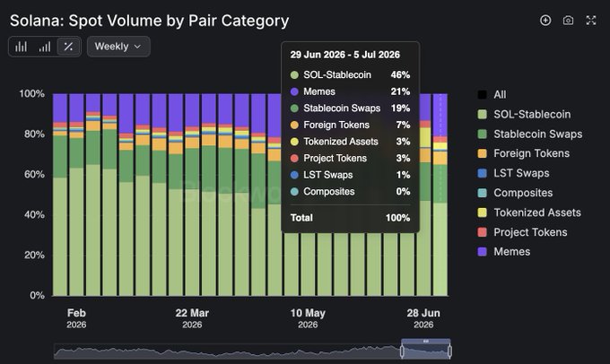Viewport: 610px width, 364px height.
Task: Click Memes 21% row in tooltip
Action: [x=350, y=91]
